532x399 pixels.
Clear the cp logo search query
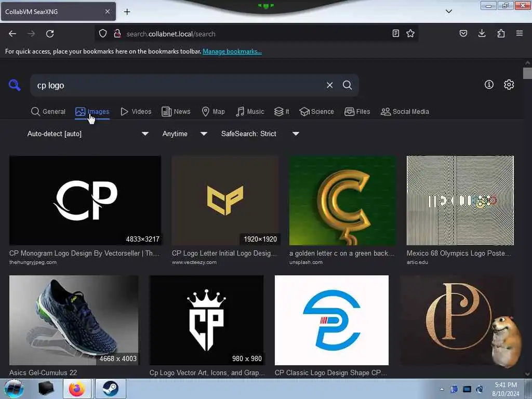coord(329,85)
